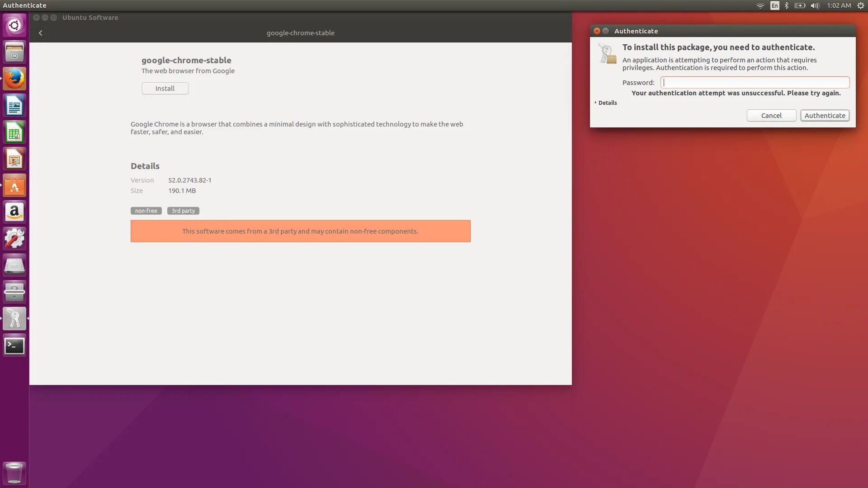Open system power cog menu
This screenshot has height=488, width=868.
coord(861,5)
